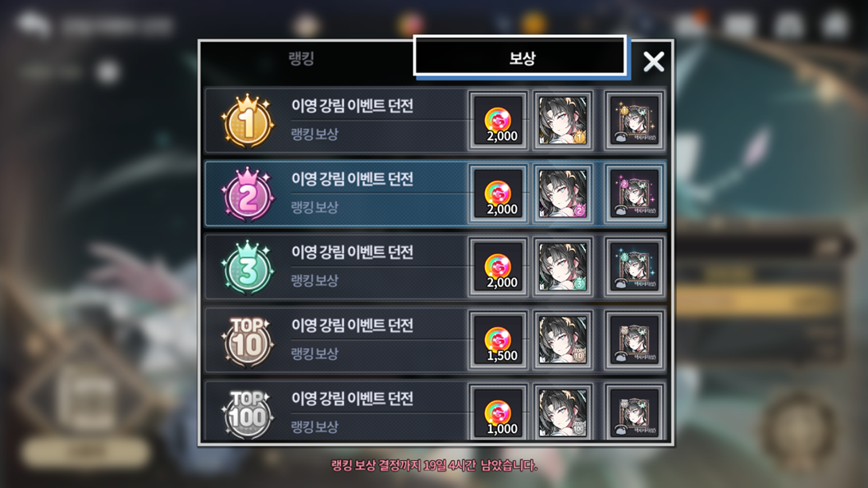
Task: Tap the 1st place gold medal icon
Action: (248, 121)
